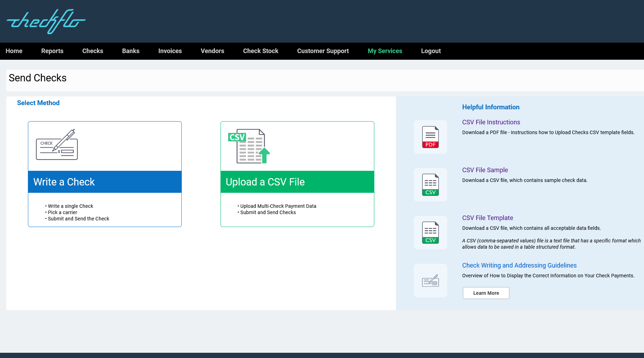
Task: Open the Checks menu
Action: coord(93,51)
